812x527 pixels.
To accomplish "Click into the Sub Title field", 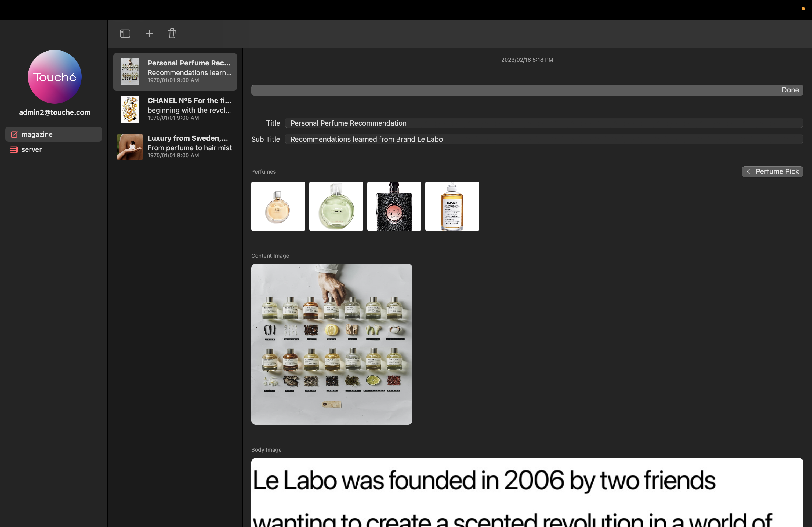I will pyautogui.click(x=543, y=139).
